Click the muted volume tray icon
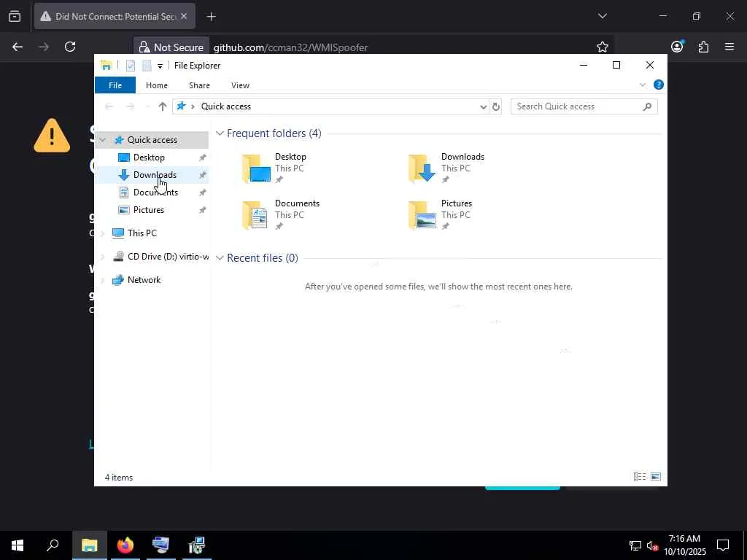The height and width of the screenshot is (560, 747). pyautogui.click(x=652, y=545)
